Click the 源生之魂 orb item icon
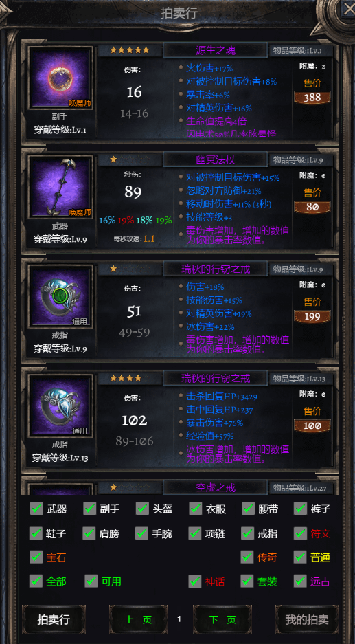The image size is (355, 644). click(60, 78)
